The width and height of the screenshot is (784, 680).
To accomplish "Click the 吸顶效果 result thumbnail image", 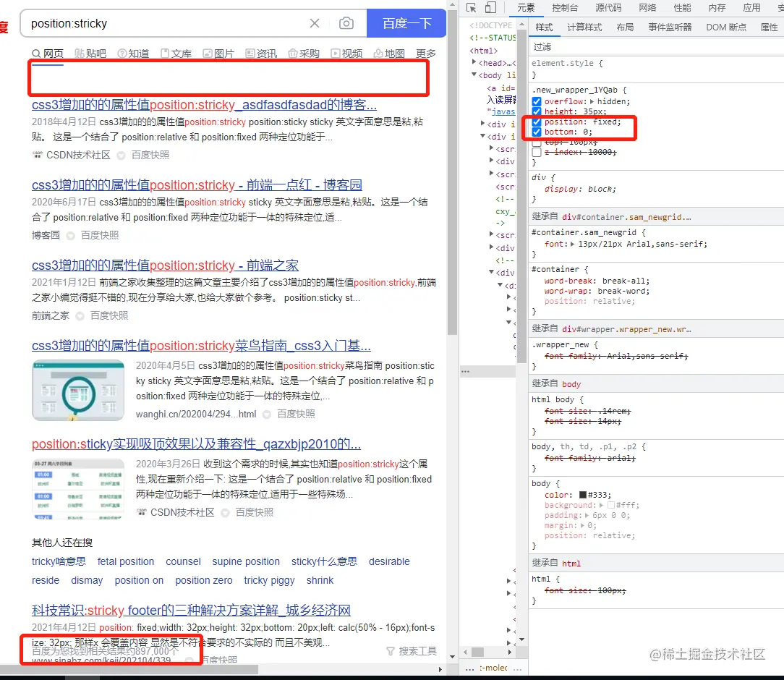I will pyautogui.click(x=78, y=488).
